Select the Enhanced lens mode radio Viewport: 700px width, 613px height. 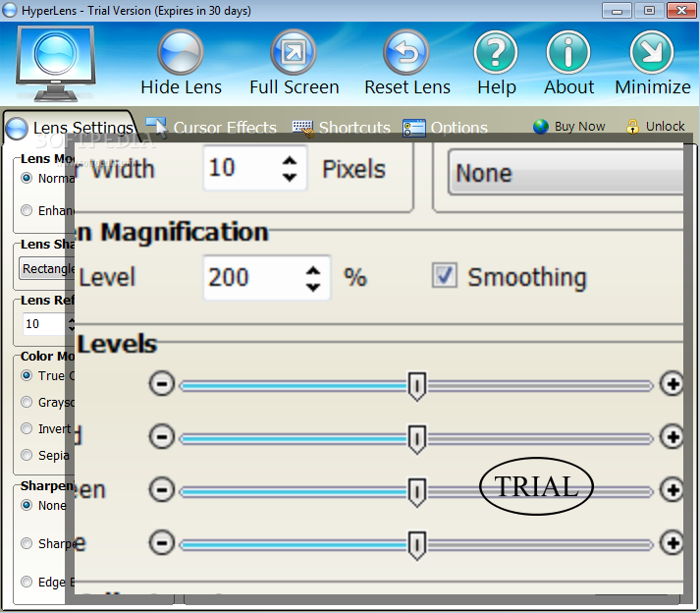pos(27,210)
